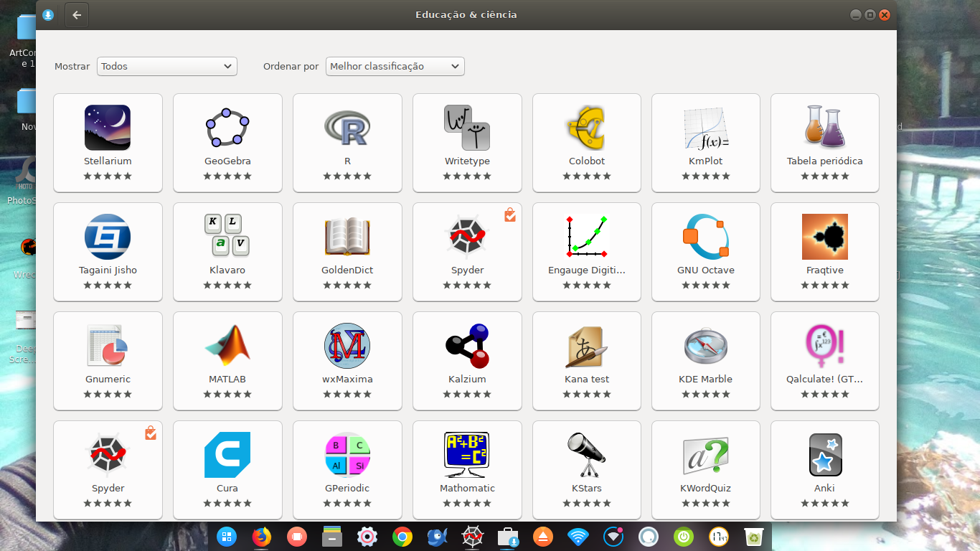Open the GoldenDict book icon
Image resolution: width=980 pixels, height=551 pixels.
(x=347, y=237)
